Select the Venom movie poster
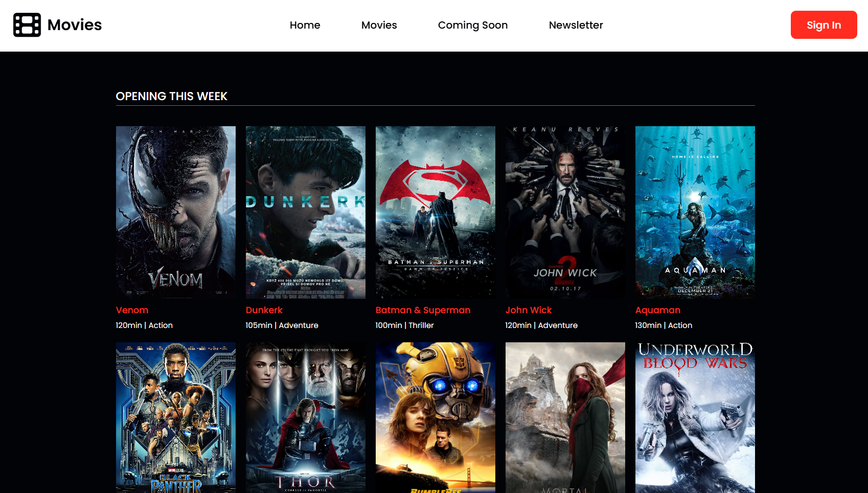The height and width of the screenshot is (493, 868). point(176,212)
